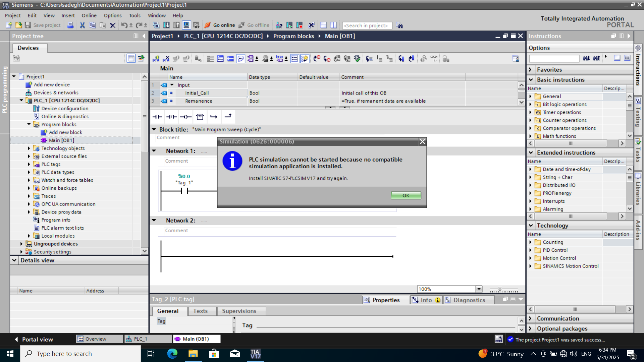Expand the Favorites section in Instructions

coord(531,70)
